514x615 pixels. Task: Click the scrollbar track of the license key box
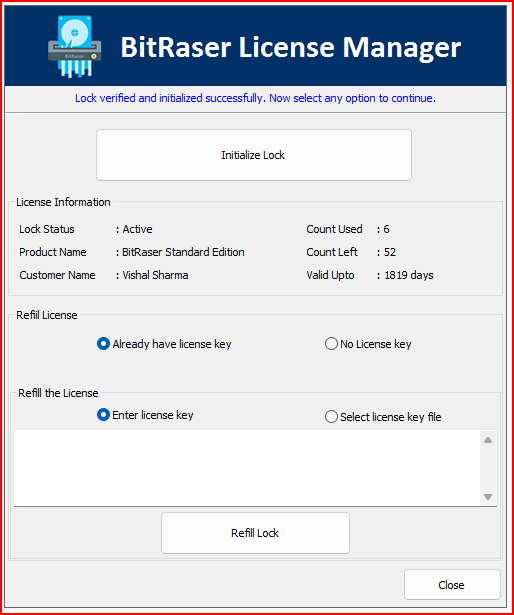tap(488, 469)
